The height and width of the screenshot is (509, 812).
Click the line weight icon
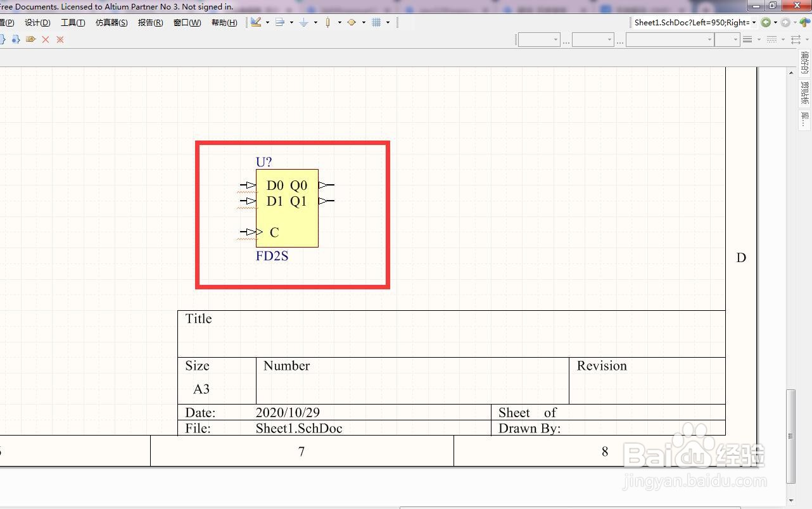pyautogui.click(x=748, y=39)
